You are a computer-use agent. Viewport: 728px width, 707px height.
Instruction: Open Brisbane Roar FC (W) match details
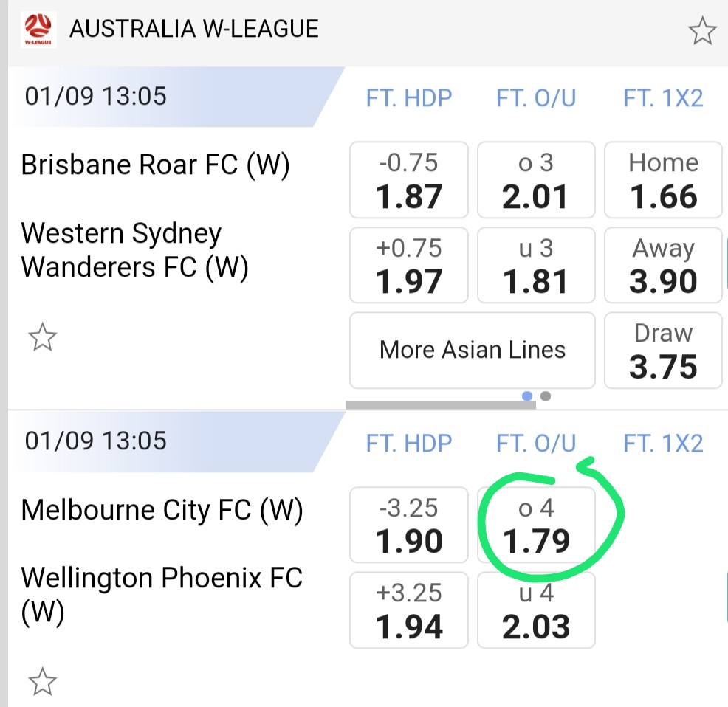pyautogui.click(x=155, y=165)
